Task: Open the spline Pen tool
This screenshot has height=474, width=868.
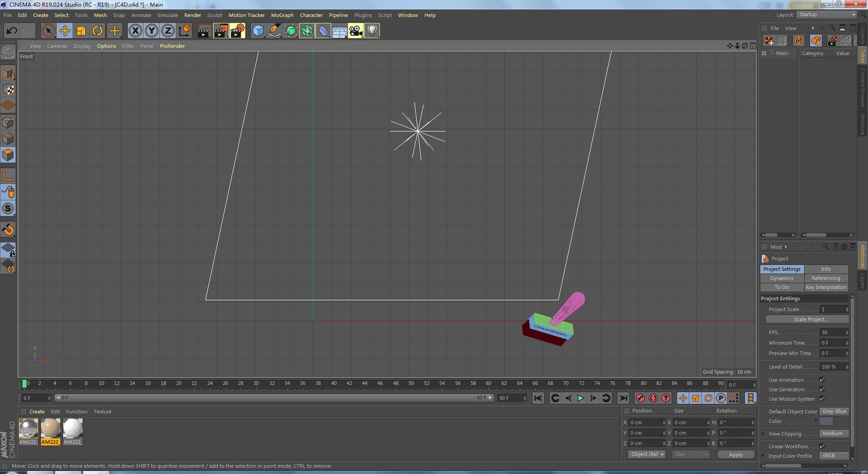Action: 274,31
